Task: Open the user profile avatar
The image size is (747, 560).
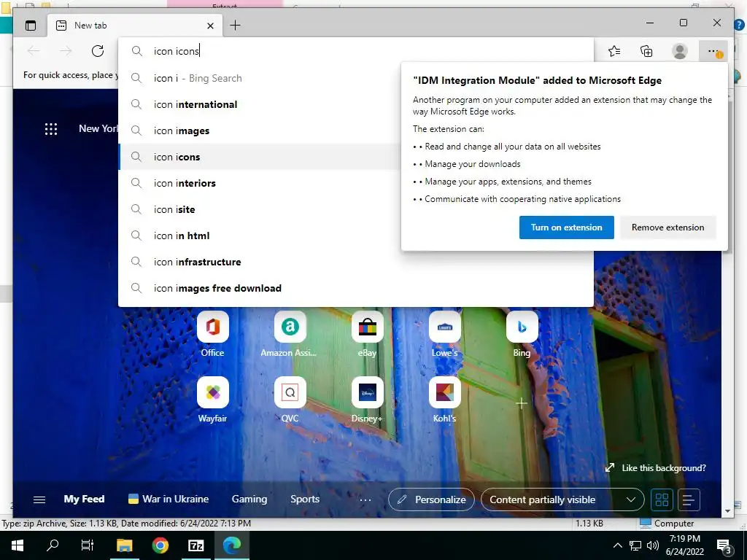Action: (x=680, y=51)
